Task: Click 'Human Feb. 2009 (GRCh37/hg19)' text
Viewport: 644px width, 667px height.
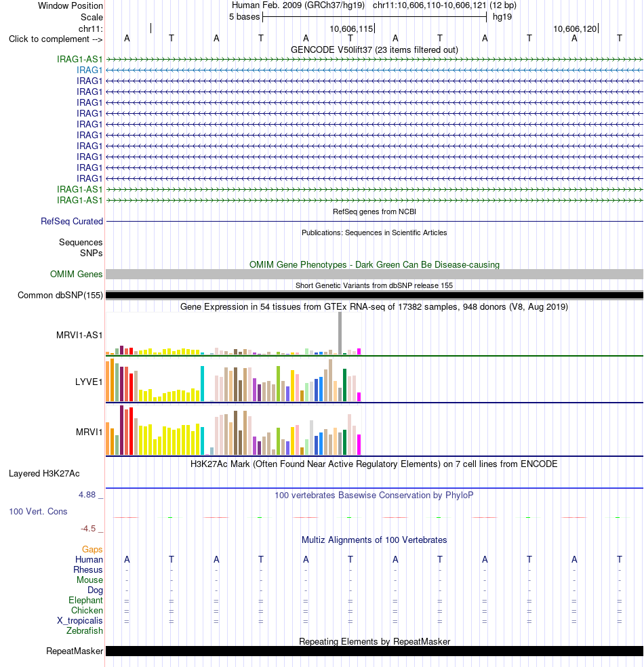Action: [298, 5]
